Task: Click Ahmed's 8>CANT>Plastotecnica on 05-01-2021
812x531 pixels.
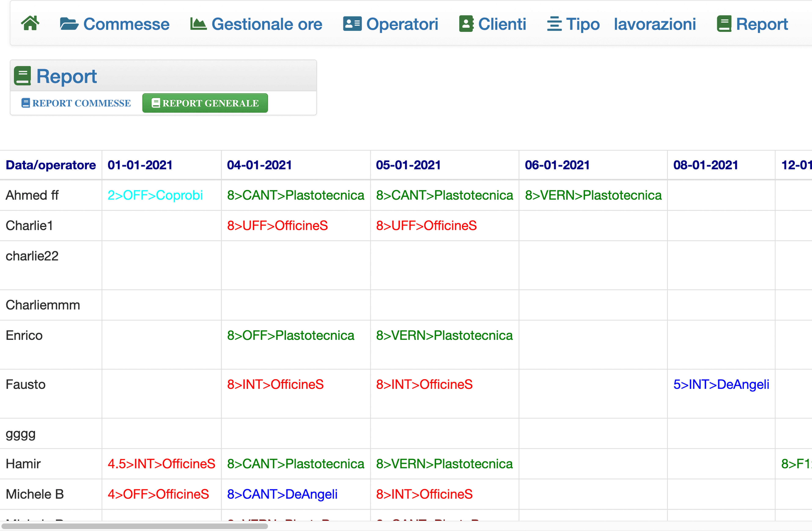Action: click(x=444, y=195)
